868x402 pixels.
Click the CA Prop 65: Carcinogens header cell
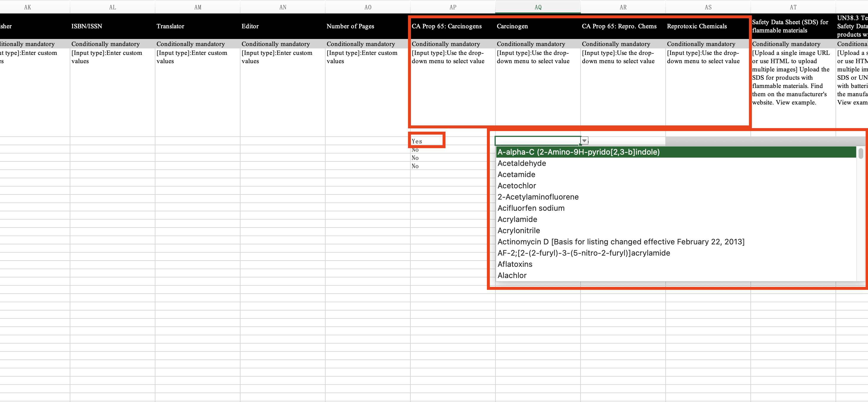446,26
